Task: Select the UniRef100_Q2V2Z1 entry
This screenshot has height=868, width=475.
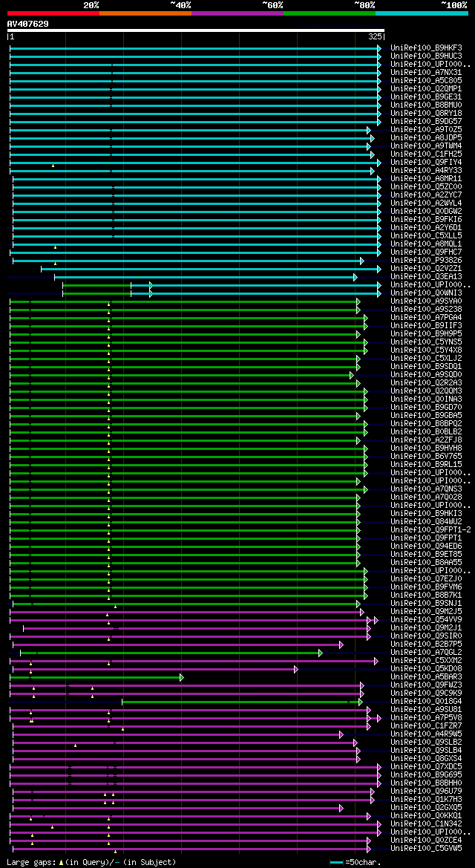Action: coord(426,269)
